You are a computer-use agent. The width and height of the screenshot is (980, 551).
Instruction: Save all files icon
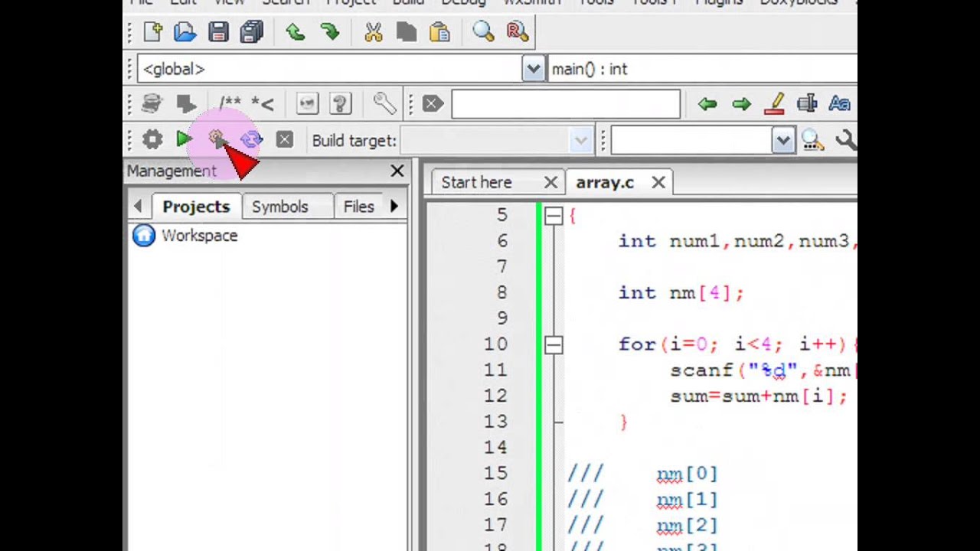tap(252, 31)
